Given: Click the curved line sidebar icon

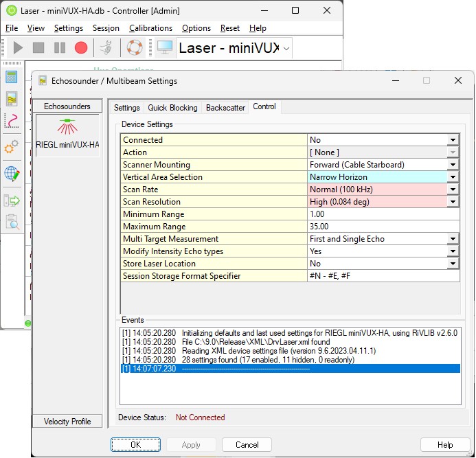Looking at the screenshot, I should (11, 121).
